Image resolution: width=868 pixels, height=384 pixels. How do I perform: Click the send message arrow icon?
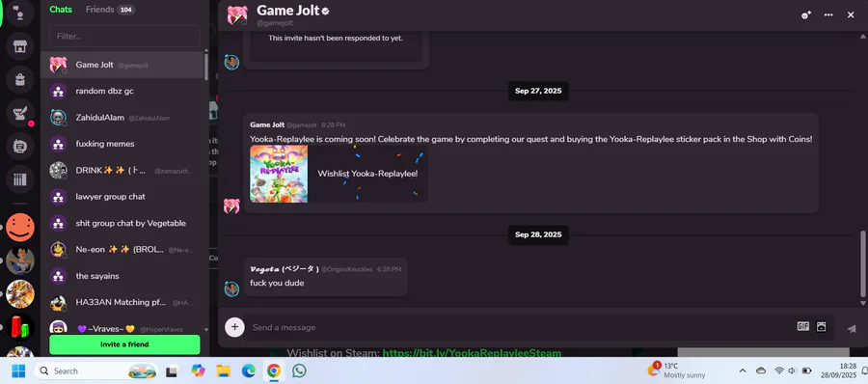[852, 329]
